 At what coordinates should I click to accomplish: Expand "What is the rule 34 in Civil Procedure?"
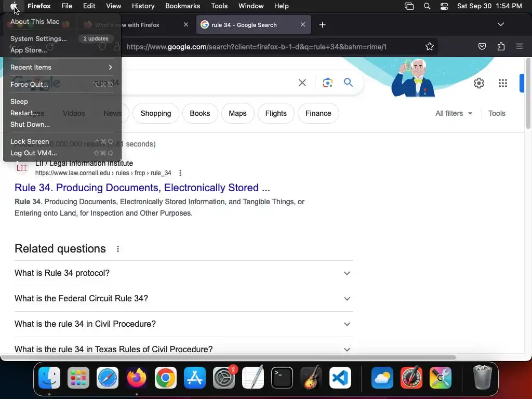(183, 324)
